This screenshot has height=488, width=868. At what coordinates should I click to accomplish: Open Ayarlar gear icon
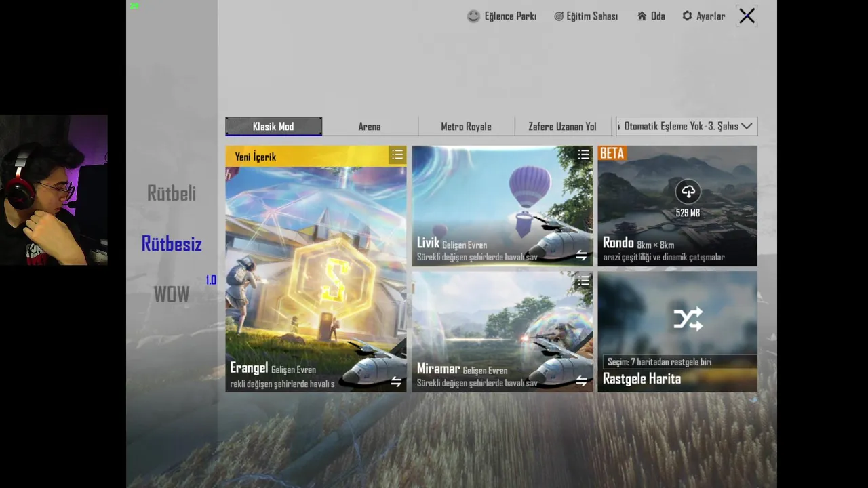[687, 16]
